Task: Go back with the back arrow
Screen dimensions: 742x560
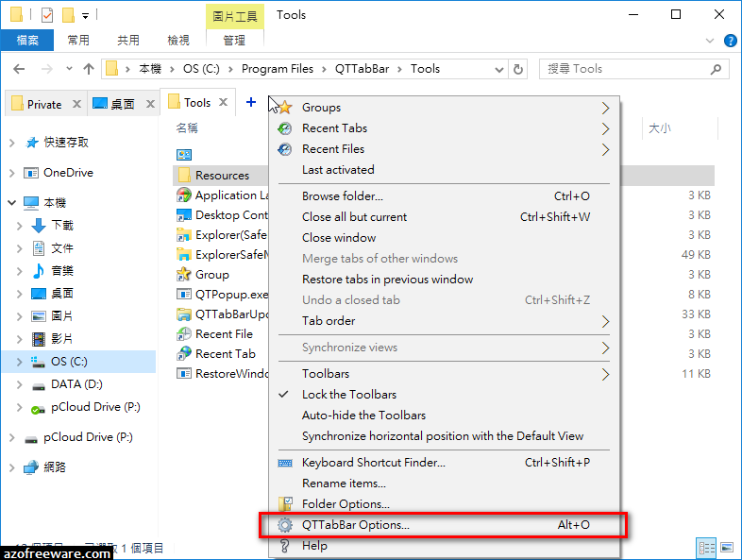Action: tap(19, 69)
